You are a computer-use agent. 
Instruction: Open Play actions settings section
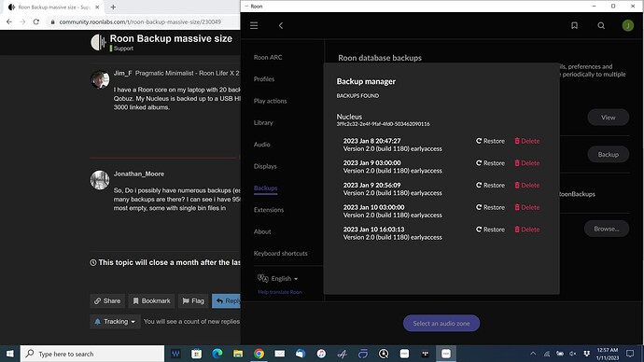[271, 101]
